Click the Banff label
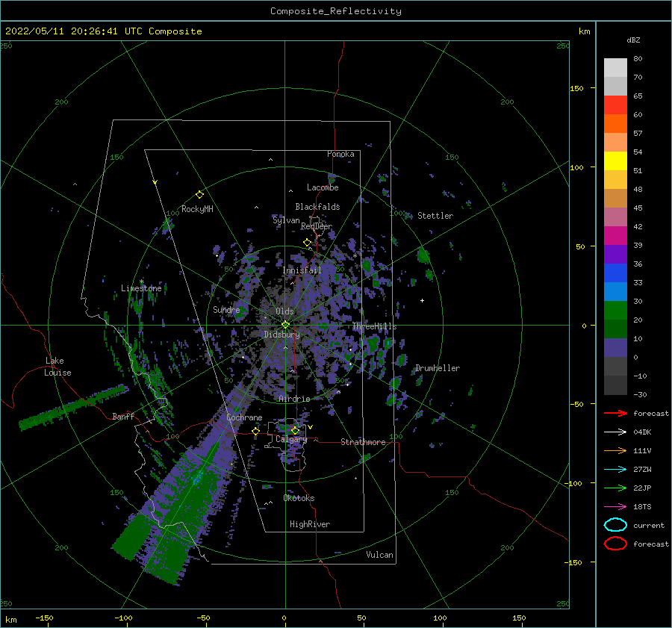Image resolution: width=672 pixels, height=628 pixels. [x=123, y=416]
